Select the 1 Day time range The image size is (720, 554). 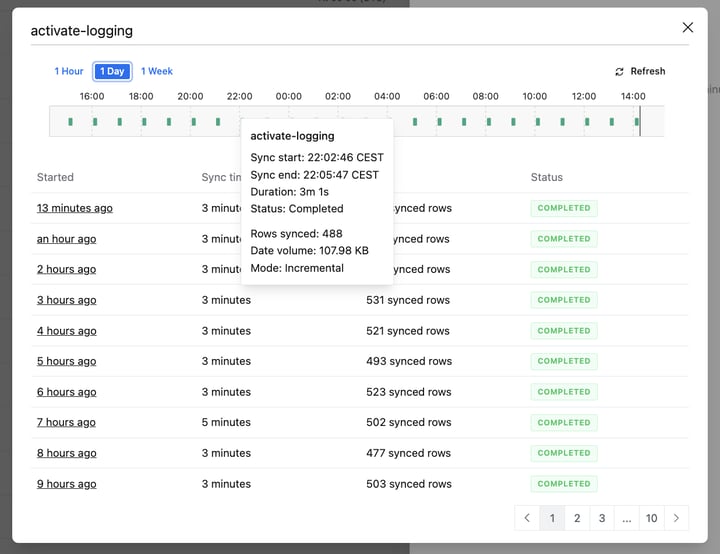point(112,71)
